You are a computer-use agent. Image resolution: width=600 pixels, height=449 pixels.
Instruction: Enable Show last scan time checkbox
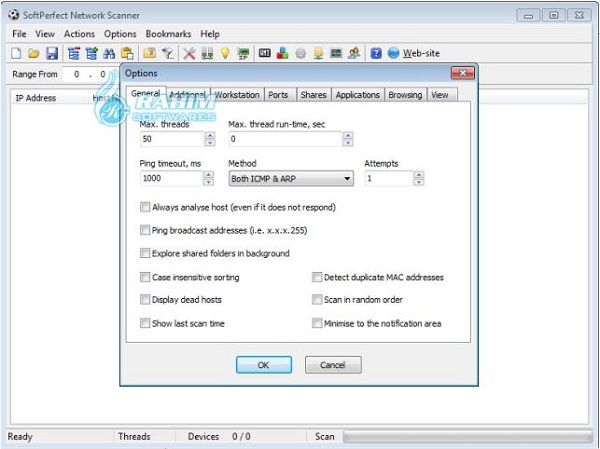tap(145, 323)
